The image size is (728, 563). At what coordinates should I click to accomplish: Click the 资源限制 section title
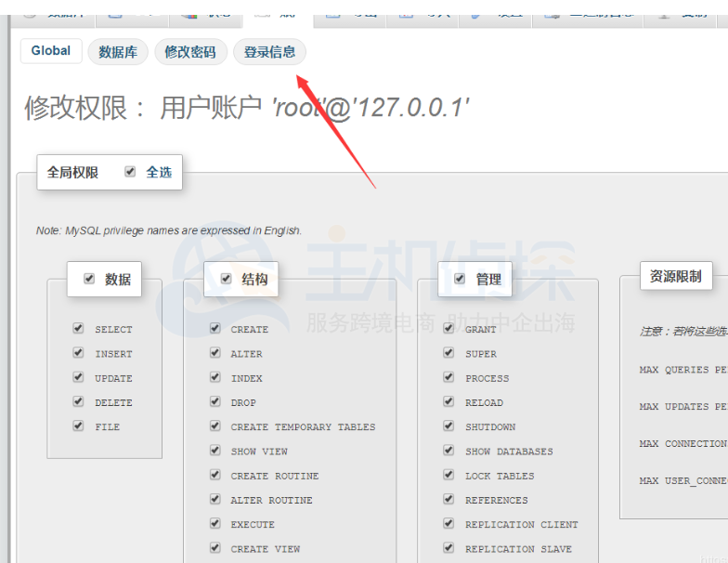tap(676, 277)
